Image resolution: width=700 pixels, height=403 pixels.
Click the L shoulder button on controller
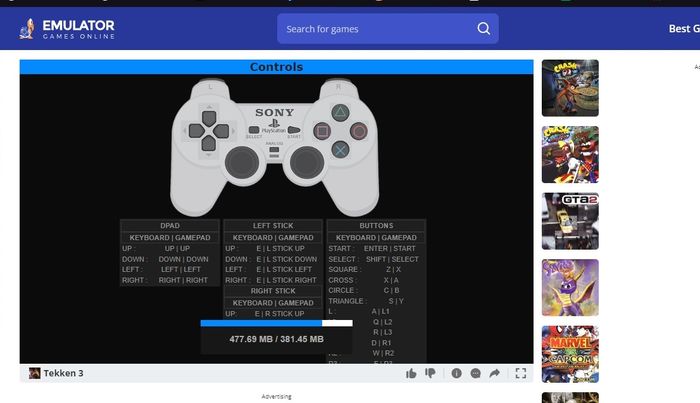click(211, 87)
